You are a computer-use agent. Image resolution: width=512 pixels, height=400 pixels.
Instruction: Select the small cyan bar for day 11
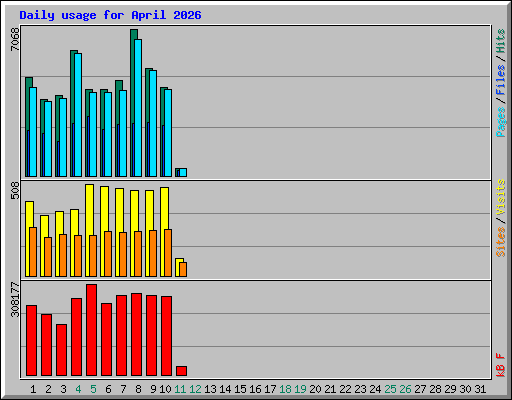point(183,173)
